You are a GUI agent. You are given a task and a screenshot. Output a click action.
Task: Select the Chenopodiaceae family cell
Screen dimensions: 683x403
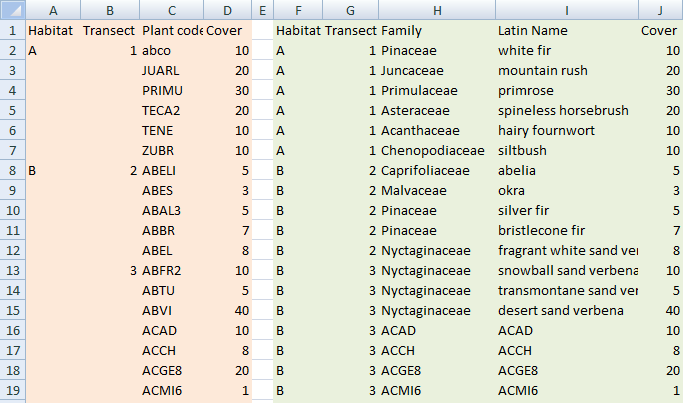pyautogui.click(x=437, y=151)
